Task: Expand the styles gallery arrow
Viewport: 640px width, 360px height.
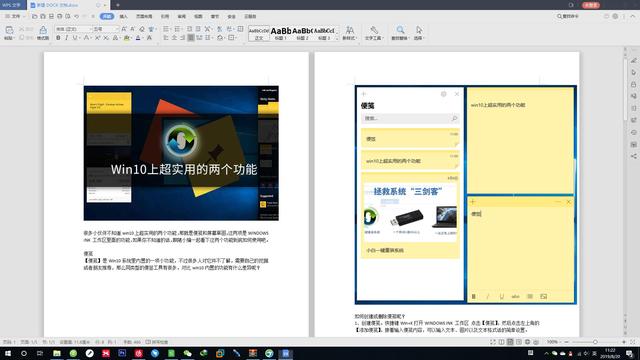Action: tap(337, 38)
